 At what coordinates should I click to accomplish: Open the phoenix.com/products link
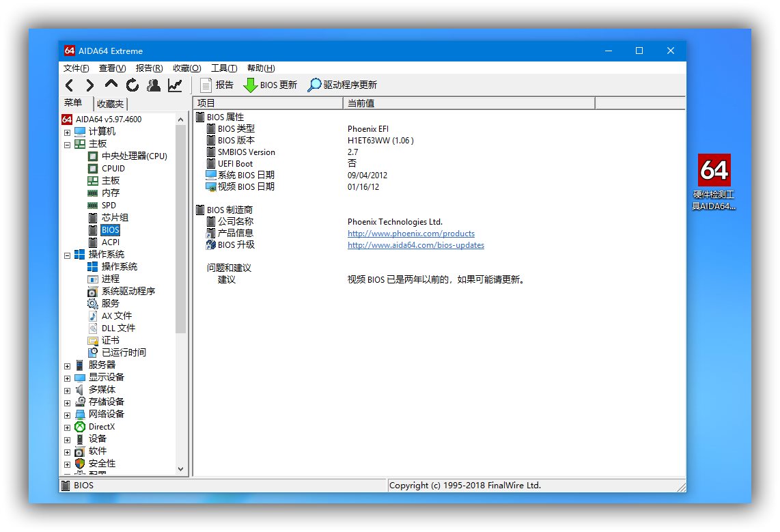[411, 234]
